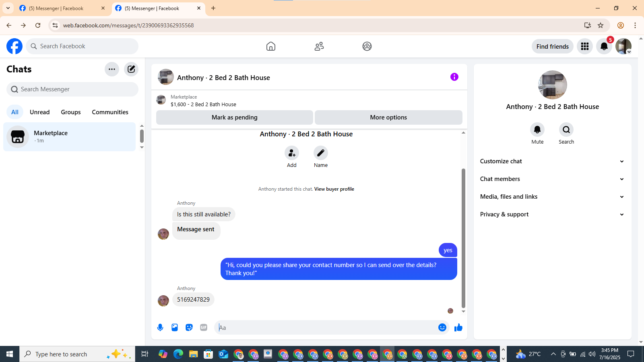Click the Name edit pencil icon
This screenshot has height=362, width=644.
click(x=321, y=153)
